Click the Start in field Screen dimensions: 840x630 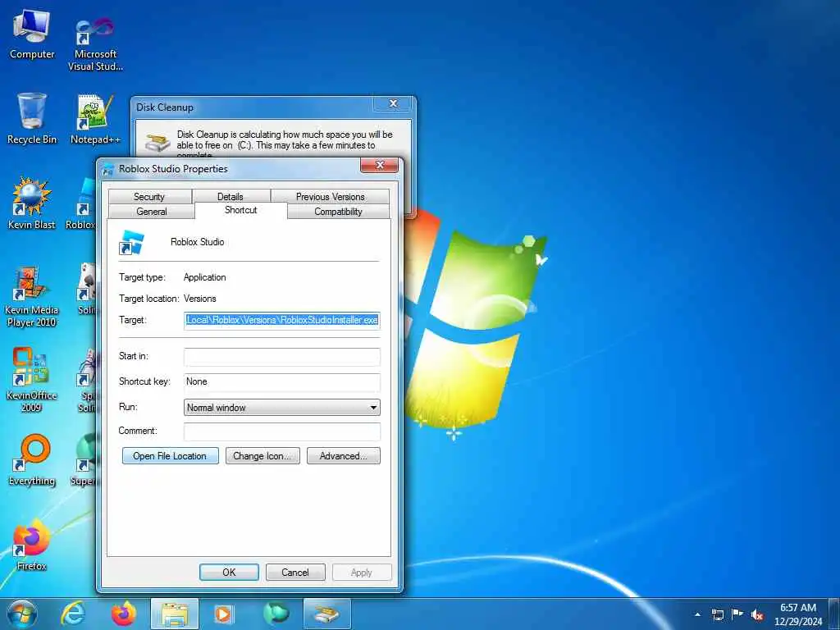(282, 356)
